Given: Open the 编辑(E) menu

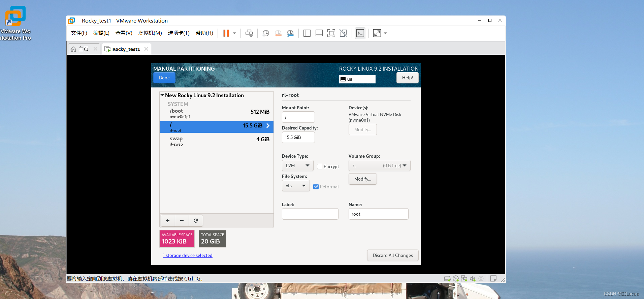Looking at the screenshot, I should (101, 33).
